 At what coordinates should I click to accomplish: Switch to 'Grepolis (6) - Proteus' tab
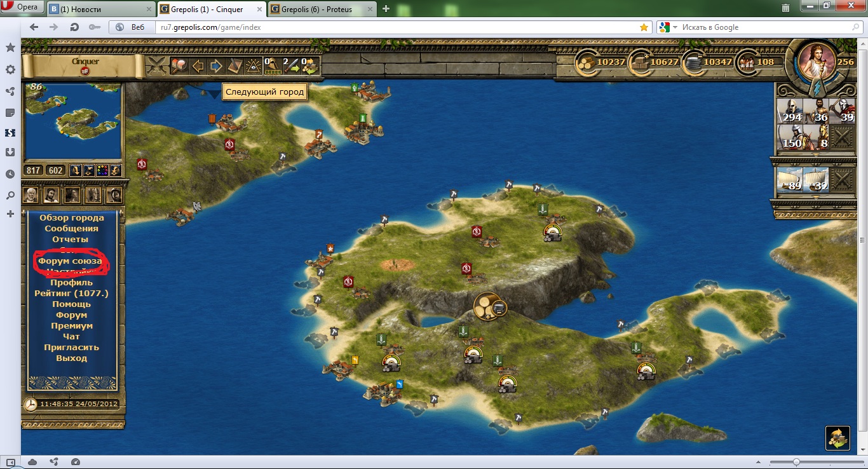[323, 9]
